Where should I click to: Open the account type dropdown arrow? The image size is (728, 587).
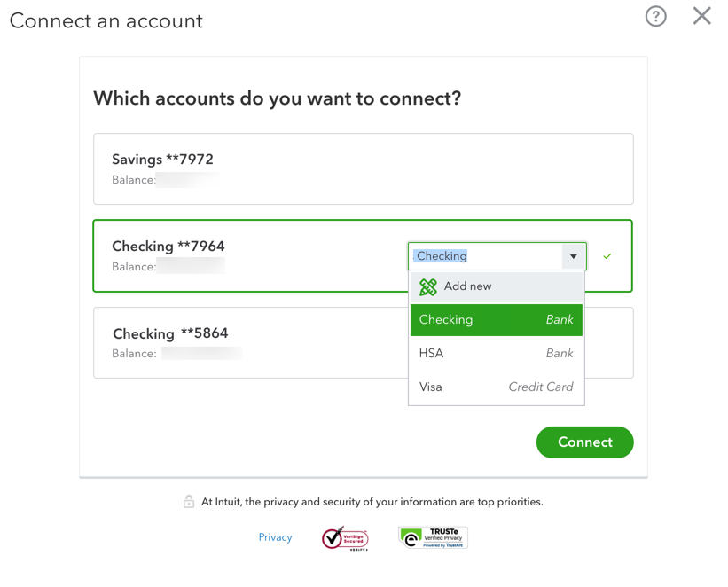tap(574, 256)
